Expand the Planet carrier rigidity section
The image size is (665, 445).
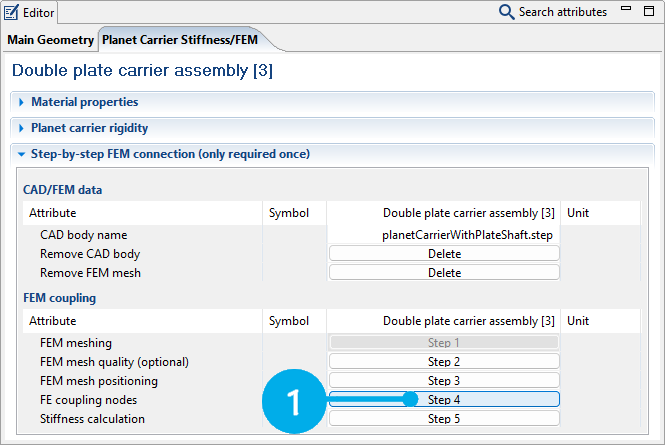[21, 128]
